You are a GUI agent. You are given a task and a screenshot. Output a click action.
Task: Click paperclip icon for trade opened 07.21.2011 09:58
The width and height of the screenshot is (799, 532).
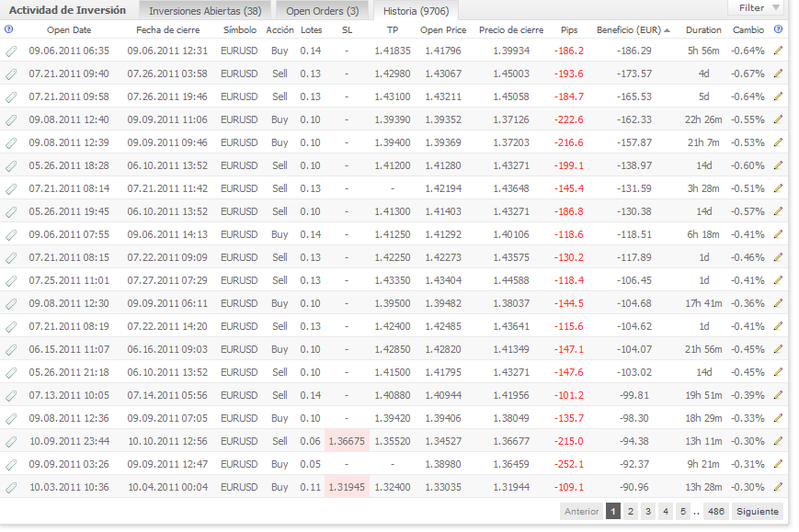(11, 97)
